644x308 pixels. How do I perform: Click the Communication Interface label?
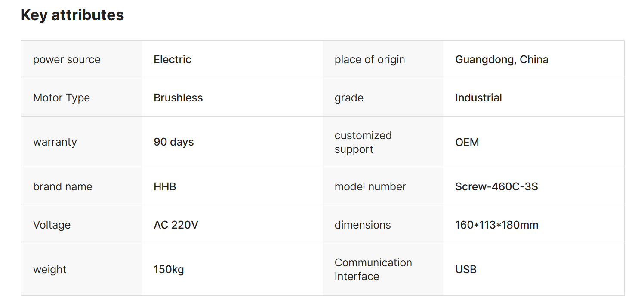373,269
